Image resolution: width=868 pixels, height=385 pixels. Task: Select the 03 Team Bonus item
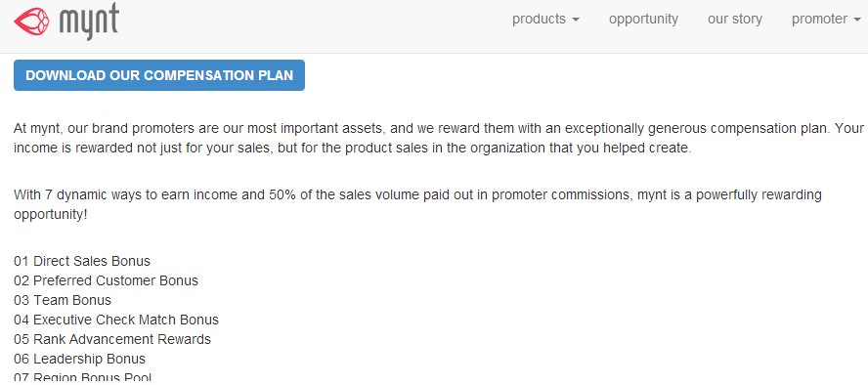pos(63,300)
